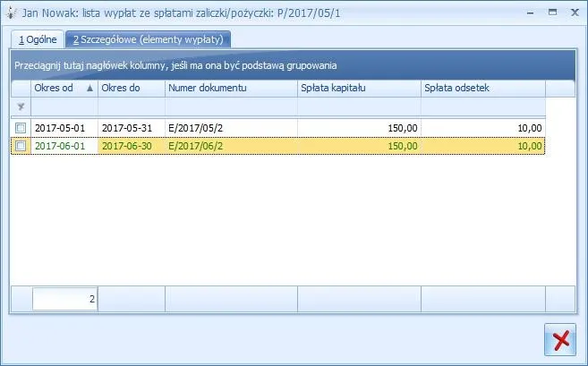Tick the checkbox for the 2017-06-01 row
This screenshot has width=588, height=366.
click(x=21, y=146)
